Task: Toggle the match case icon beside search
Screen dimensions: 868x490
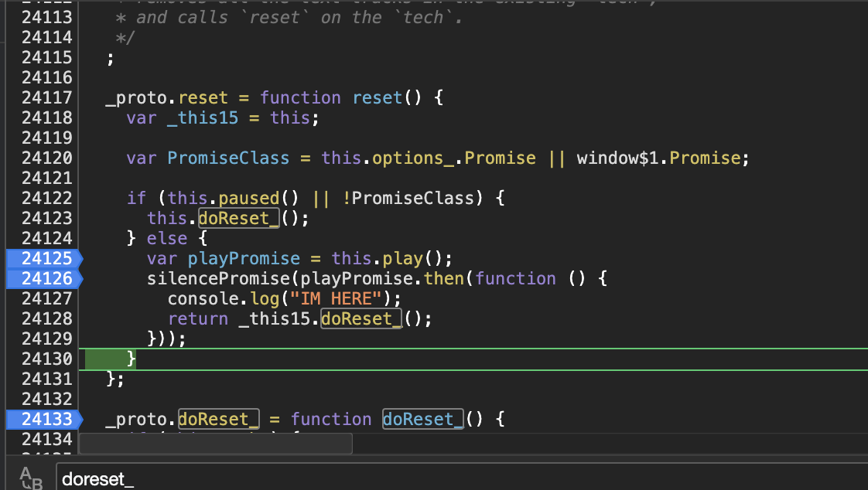Action: [x=30, y=478]
